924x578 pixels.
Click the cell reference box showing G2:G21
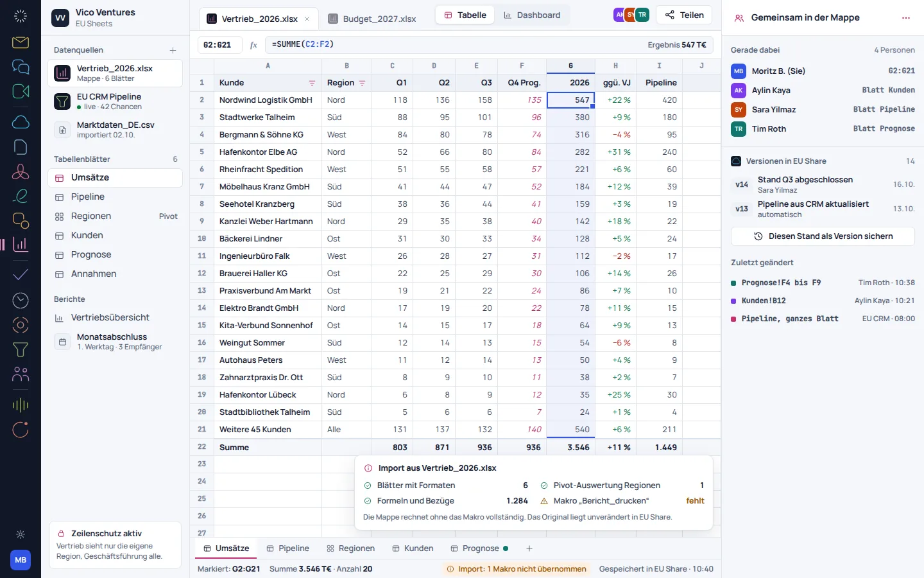220,45
